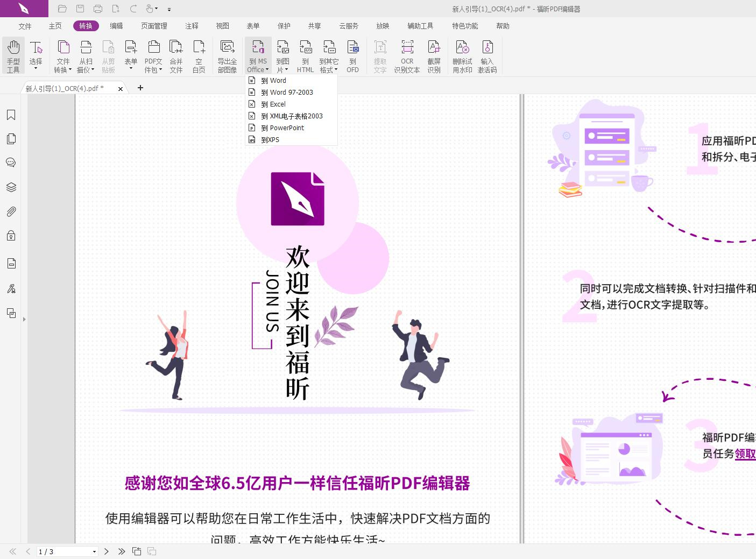
Task: 点击"删除试用水印"图标
Action: 462,55
